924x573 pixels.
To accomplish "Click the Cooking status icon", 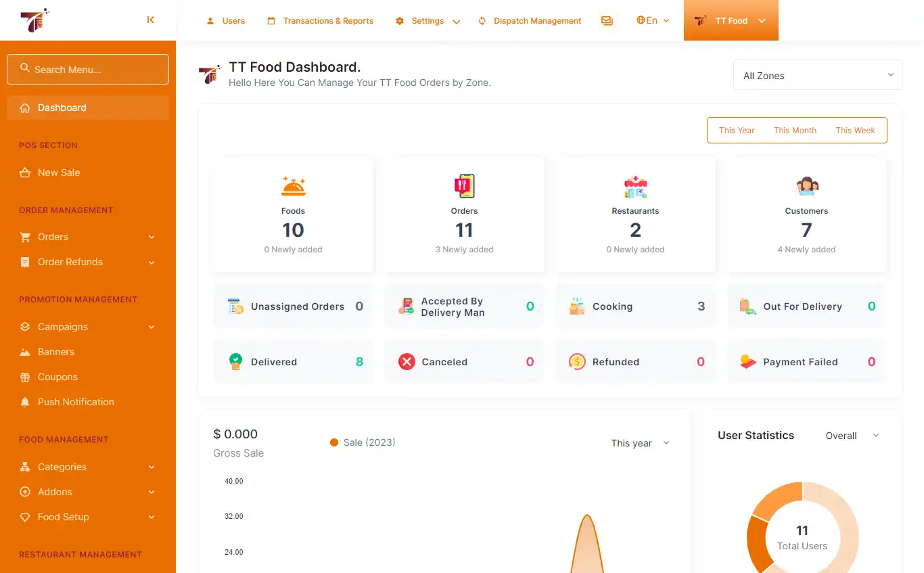I will pos(576,306).
